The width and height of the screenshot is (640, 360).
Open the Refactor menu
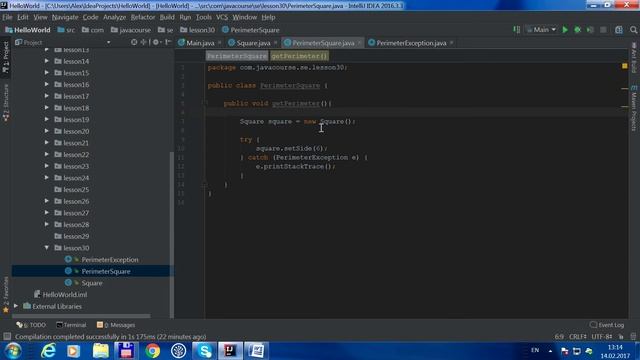pyautogui.click(x=143, y=17)
